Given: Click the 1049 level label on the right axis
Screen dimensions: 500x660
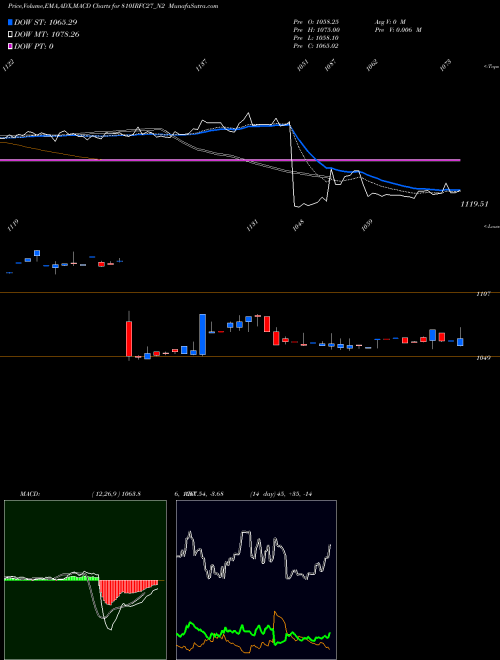Looking at the screenshot, I should 483,358.
